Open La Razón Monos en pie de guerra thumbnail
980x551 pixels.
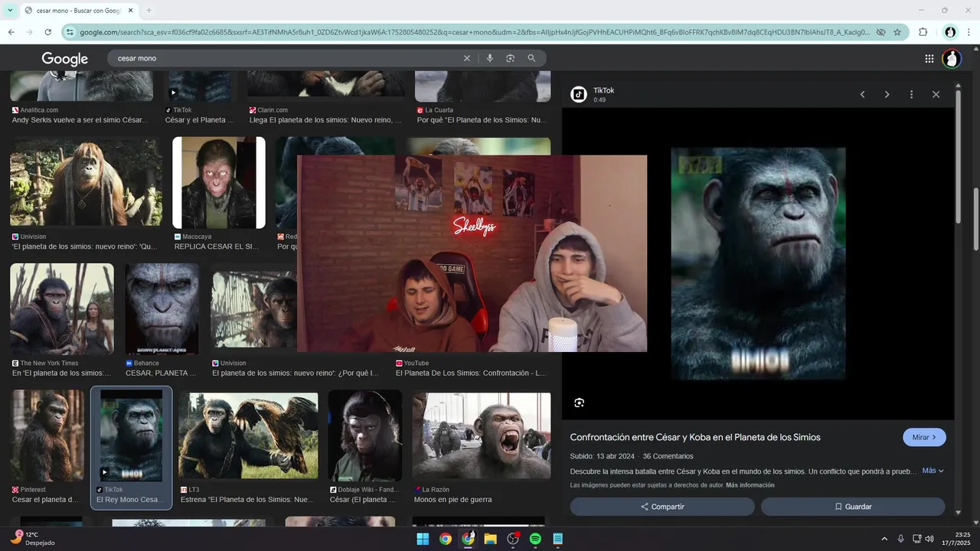click(x=482, y=437)
